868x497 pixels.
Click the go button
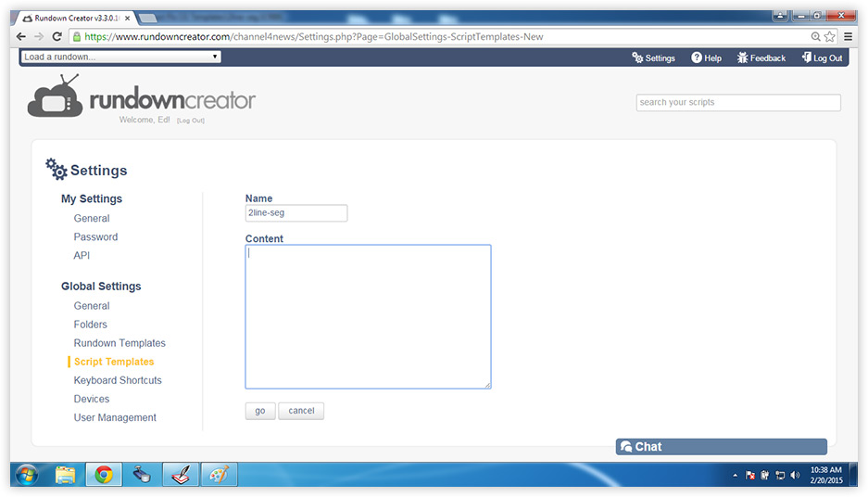pyautogui.click(x=260, y=411)
